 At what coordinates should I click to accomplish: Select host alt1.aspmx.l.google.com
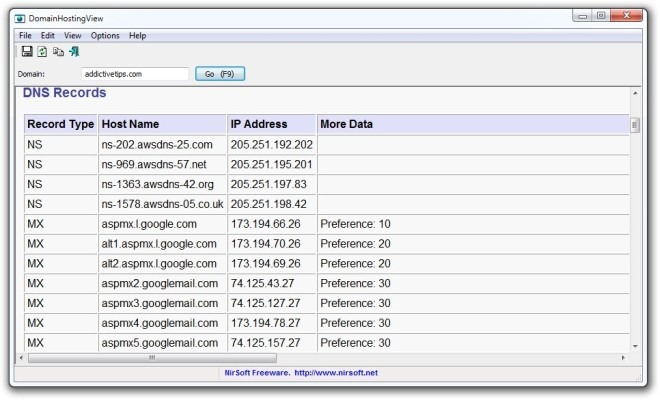pyautogui.click(x=159, y=244)
